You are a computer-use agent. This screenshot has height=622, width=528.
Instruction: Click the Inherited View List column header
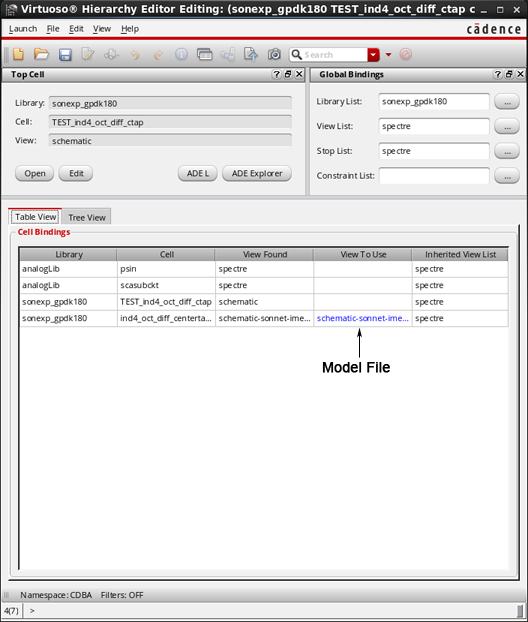tap(460, 255)
